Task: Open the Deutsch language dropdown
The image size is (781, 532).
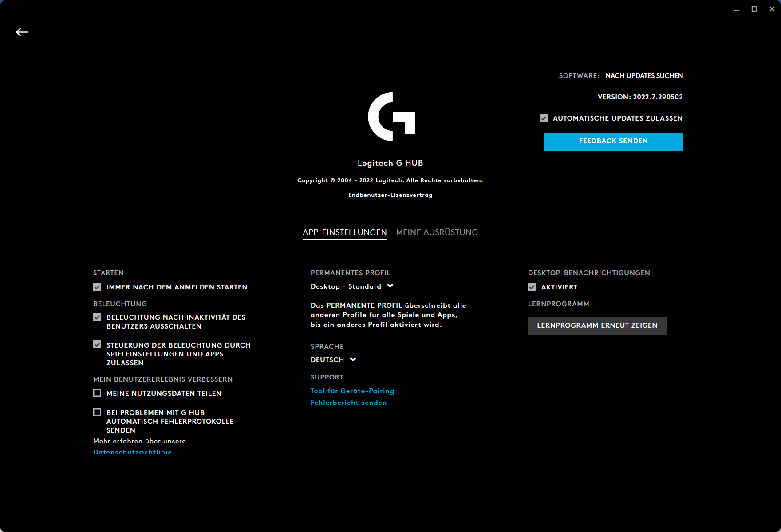Action: click(333, 360)
